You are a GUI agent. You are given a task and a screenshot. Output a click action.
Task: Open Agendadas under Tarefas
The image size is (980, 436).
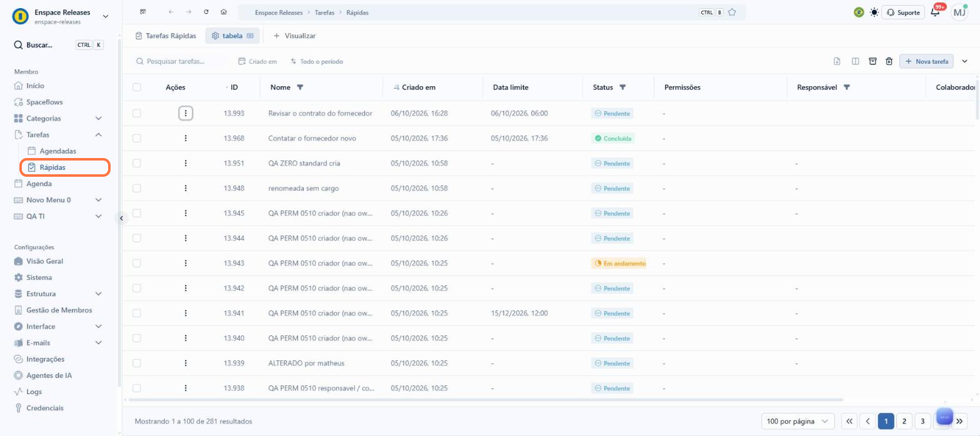57,151
